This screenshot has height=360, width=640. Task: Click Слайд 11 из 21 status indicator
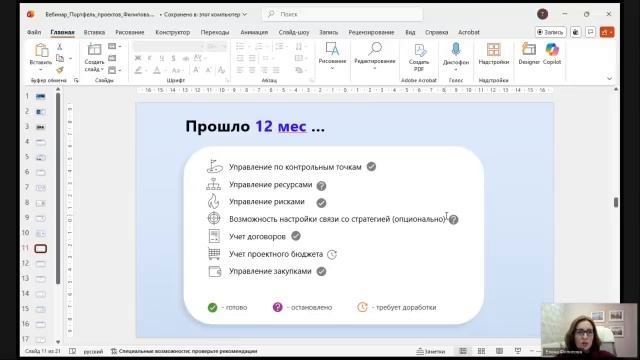pos(42,351)
